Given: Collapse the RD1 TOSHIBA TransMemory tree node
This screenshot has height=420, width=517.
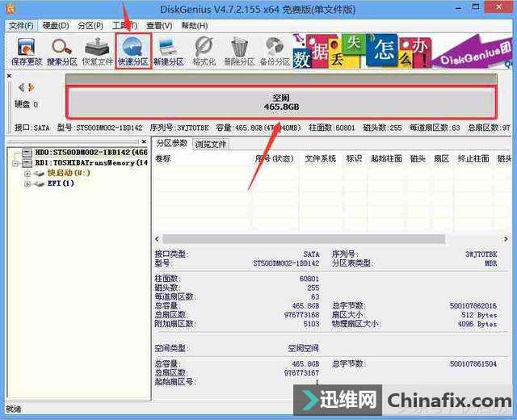Looking at the screenshot, I should click(x=17, y=162).
